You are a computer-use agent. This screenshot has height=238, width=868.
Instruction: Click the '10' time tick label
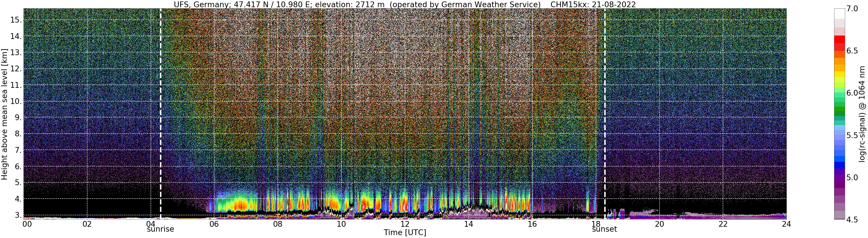click(x=341, y=224)
